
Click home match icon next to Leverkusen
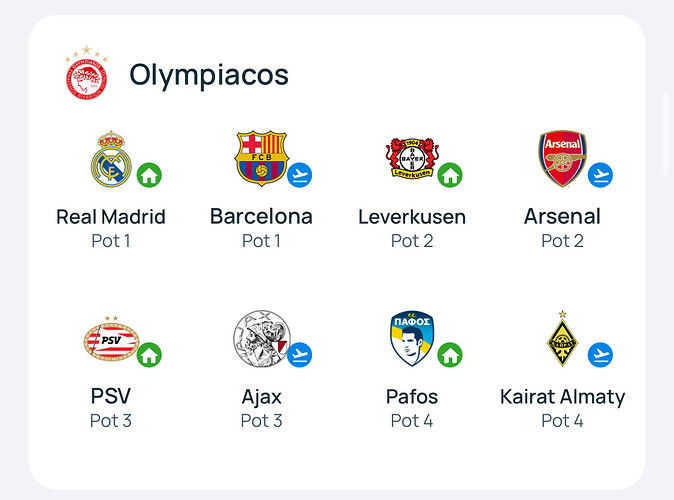click(450, 175)
